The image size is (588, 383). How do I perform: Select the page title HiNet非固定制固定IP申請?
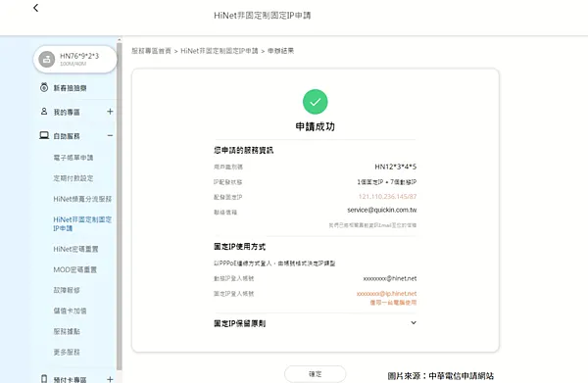coord(262,16)
